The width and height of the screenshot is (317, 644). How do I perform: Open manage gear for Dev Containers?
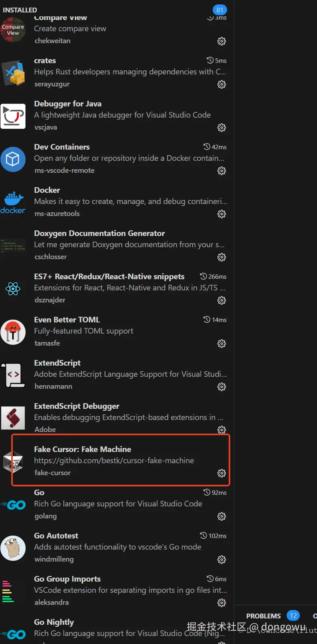tap(221, 171)
